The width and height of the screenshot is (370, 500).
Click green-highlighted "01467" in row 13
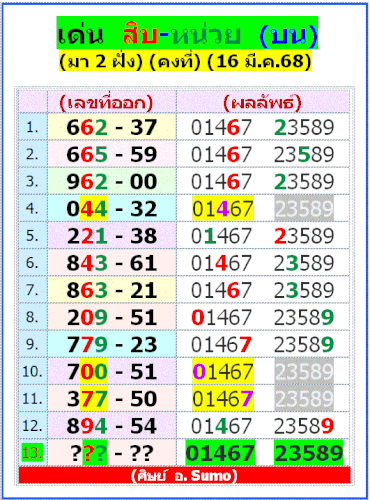pos(220,453)
